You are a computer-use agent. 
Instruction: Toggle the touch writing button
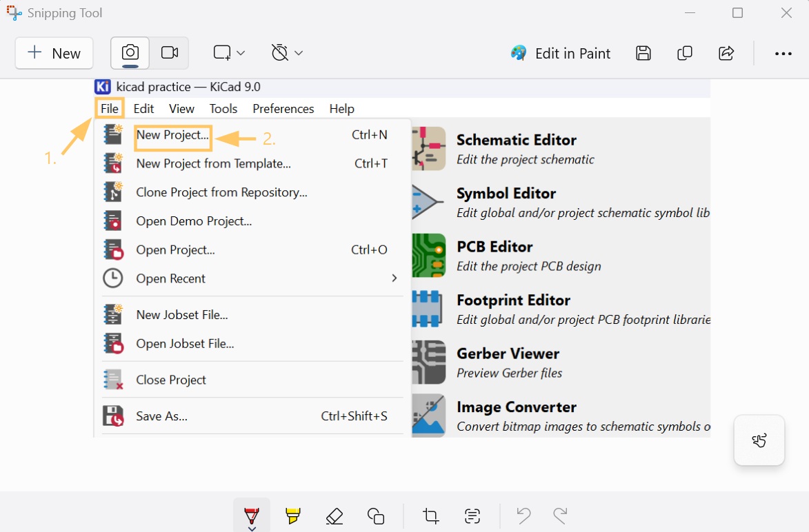759,440
